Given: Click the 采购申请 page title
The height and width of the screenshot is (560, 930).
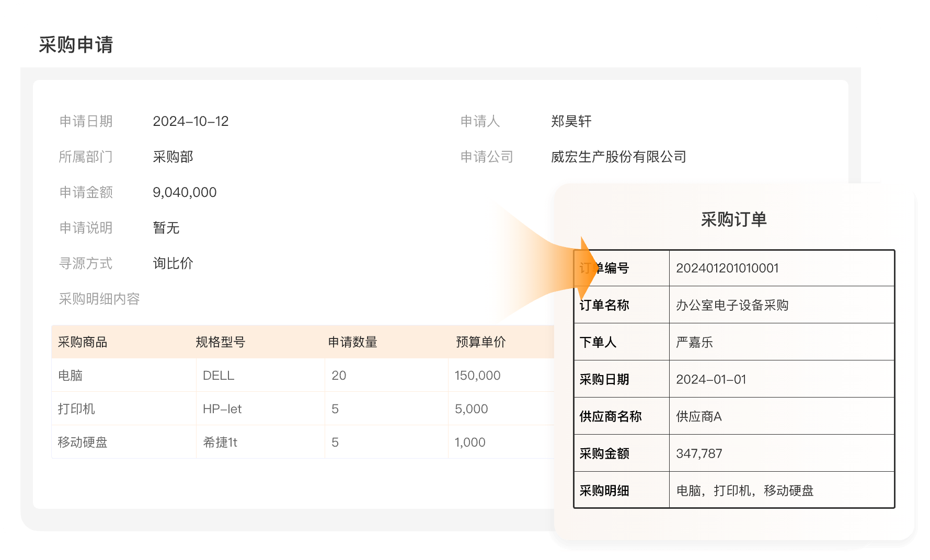Looking at the screenshot, I should pos(76,45).
